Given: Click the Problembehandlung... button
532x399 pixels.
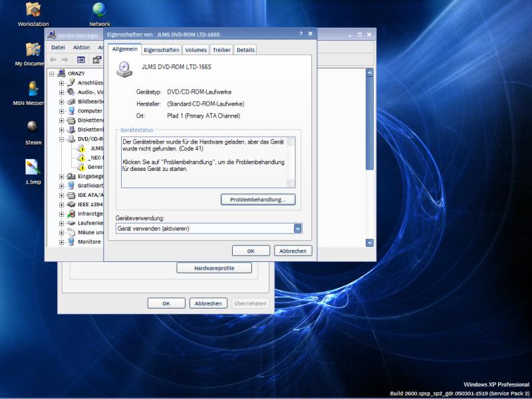Looking at the screenshot, I should coord(258,199).
